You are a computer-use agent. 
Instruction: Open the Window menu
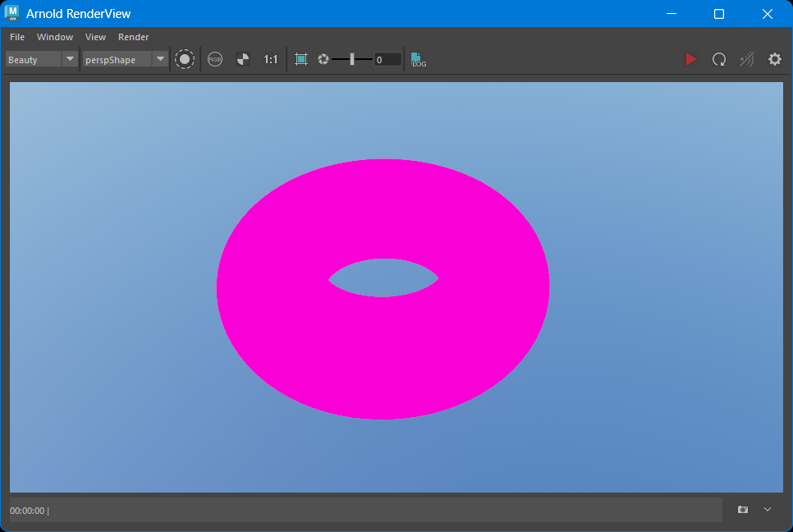click(55, 37)
